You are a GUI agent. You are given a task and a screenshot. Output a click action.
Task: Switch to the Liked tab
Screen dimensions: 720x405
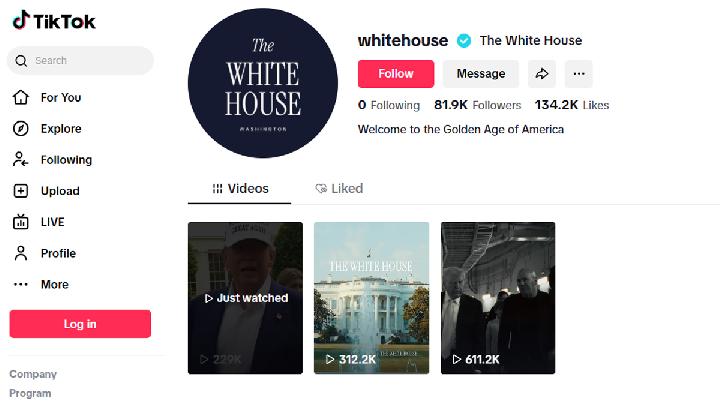[339, 189]
